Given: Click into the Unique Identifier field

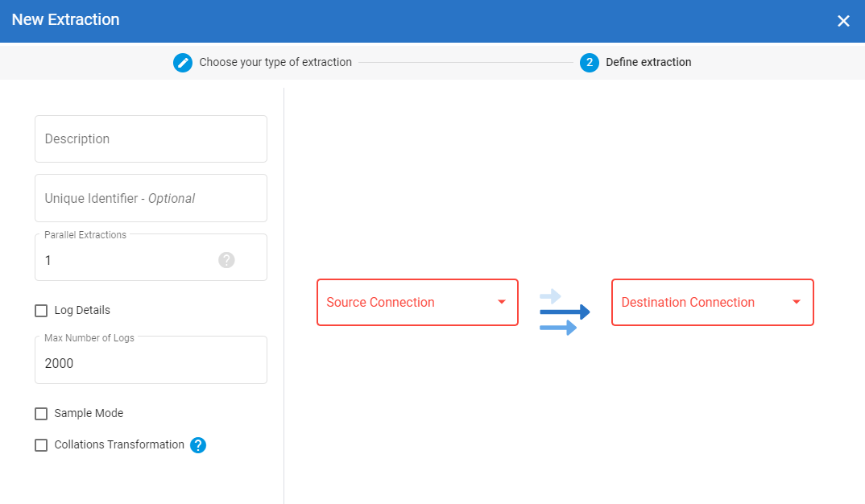Looking at the screenshot, I should click(151, 199).
